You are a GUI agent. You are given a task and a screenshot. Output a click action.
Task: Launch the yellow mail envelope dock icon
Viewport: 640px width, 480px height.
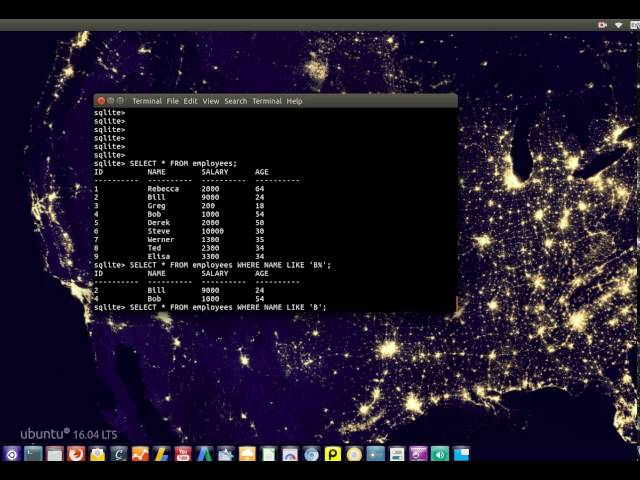tap(98, 454)
